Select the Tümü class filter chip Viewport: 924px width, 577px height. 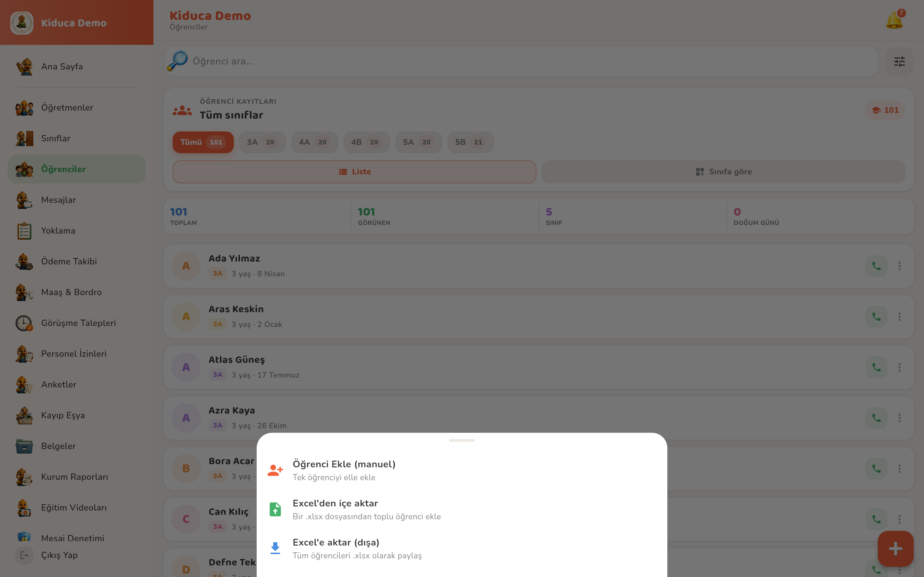pyautogui.click(x=203, y=142)
